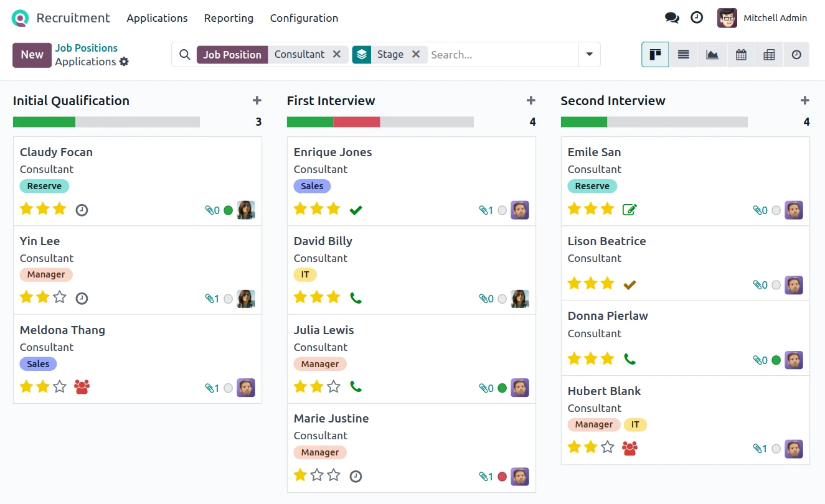Open the graph view icon
Screen dimensions: 825x504
[712, 55]
